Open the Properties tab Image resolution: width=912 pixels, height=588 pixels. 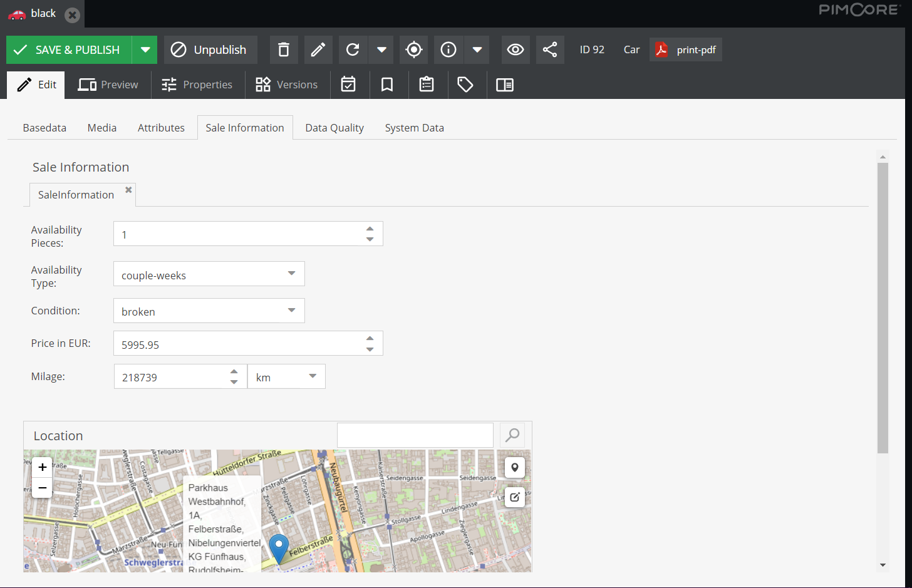tap(197, 85)
